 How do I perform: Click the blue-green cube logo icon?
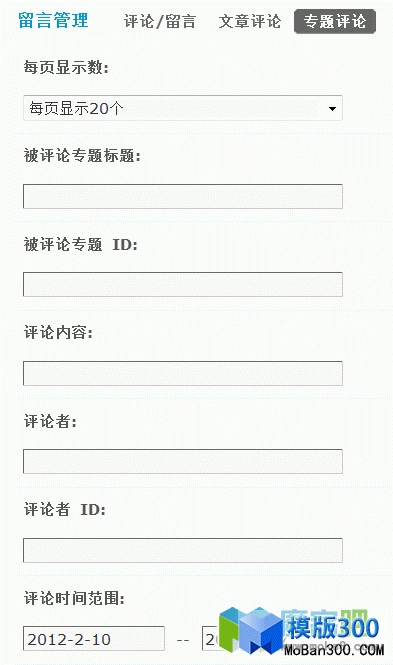coord(251,630)
